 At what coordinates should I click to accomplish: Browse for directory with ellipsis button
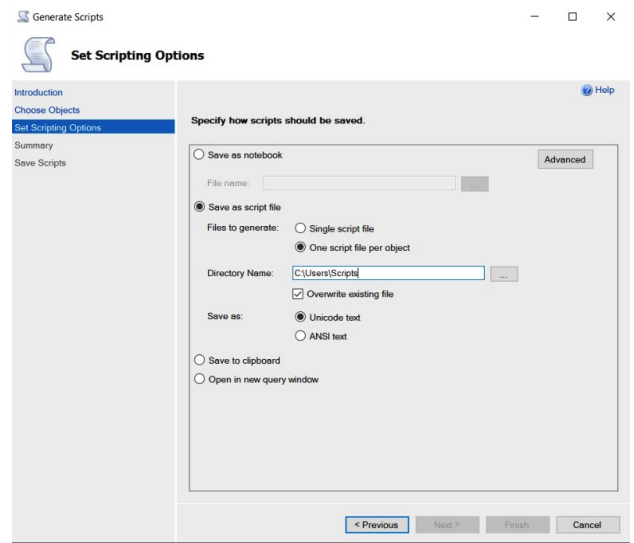pos(505,273)
